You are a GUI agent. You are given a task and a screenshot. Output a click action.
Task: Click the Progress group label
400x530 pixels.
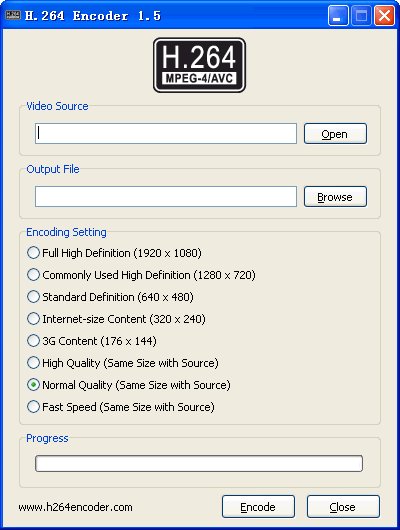coord(47,438)
